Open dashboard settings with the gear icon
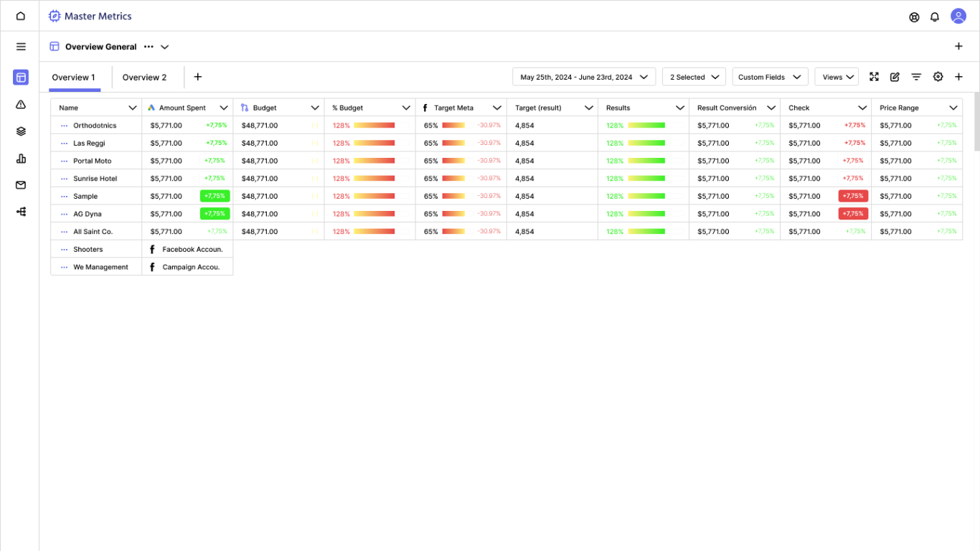This screenshot has width=980, height=551. pyautogui.click(x=938, y=76)
